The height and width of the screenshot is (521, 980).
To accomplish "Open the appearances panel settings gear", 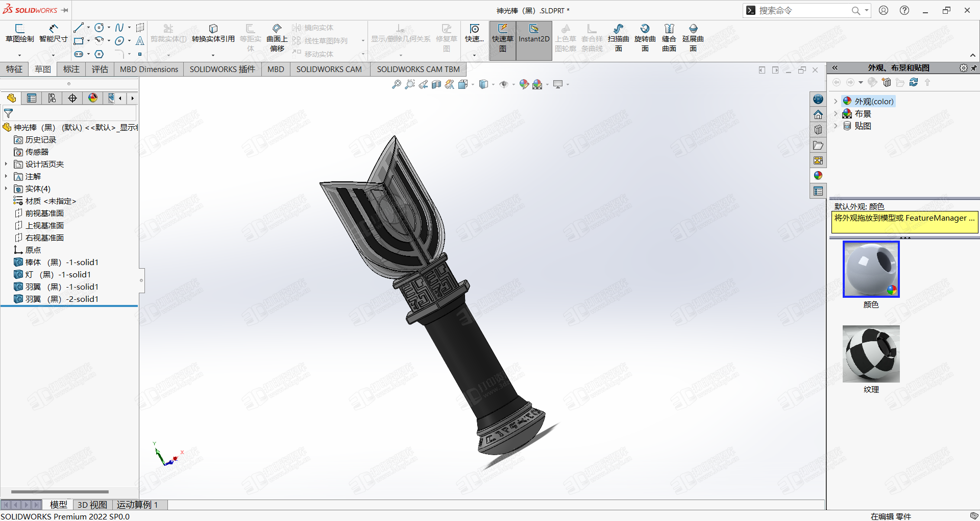I will [x=963, y=68].
